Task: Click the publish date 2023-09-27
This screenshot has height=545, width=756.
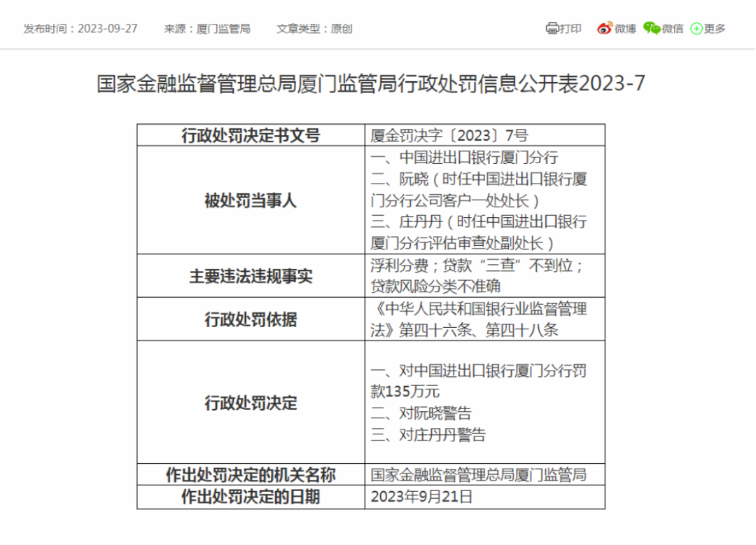Action: click(x=108, y=29)
